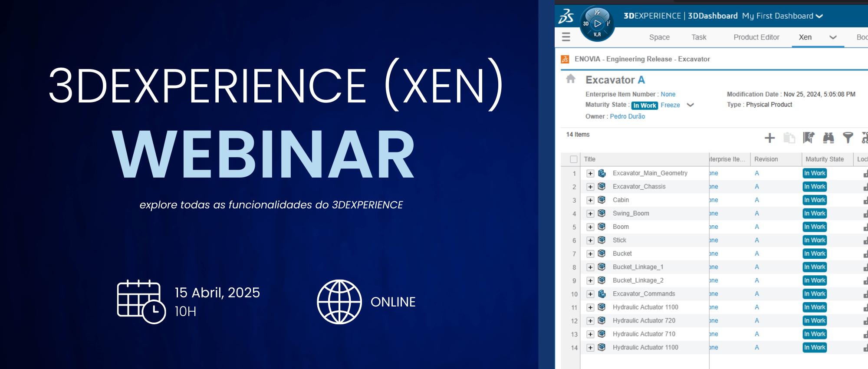The image size is (868, 369).
Task: Open the funnel filter icon
Action: 848,138
